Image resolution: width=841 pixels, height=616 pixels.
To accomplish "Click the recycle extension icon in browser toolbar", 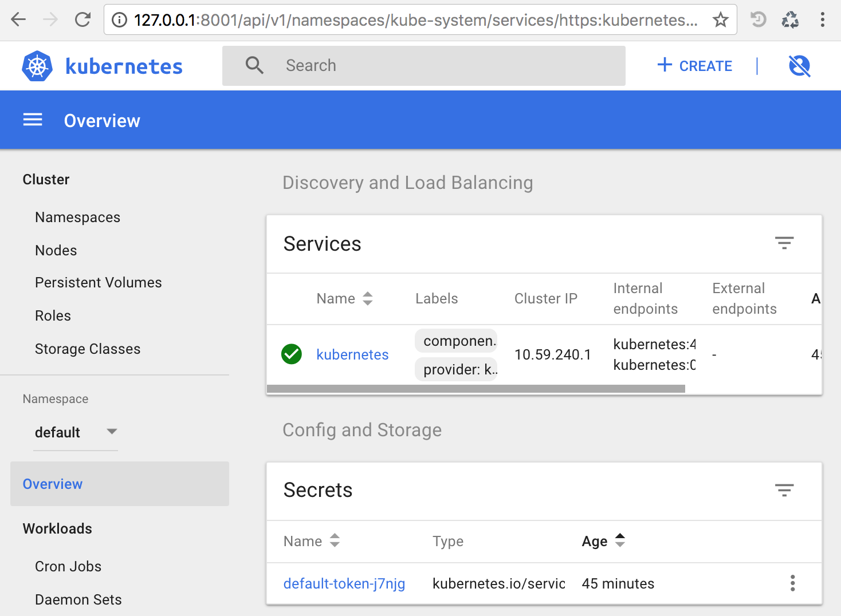I will coord(790,20).
